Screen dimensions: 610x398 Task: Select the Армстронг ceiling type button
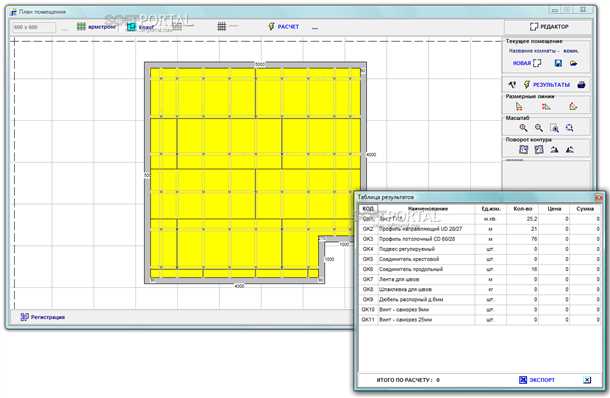96,26
